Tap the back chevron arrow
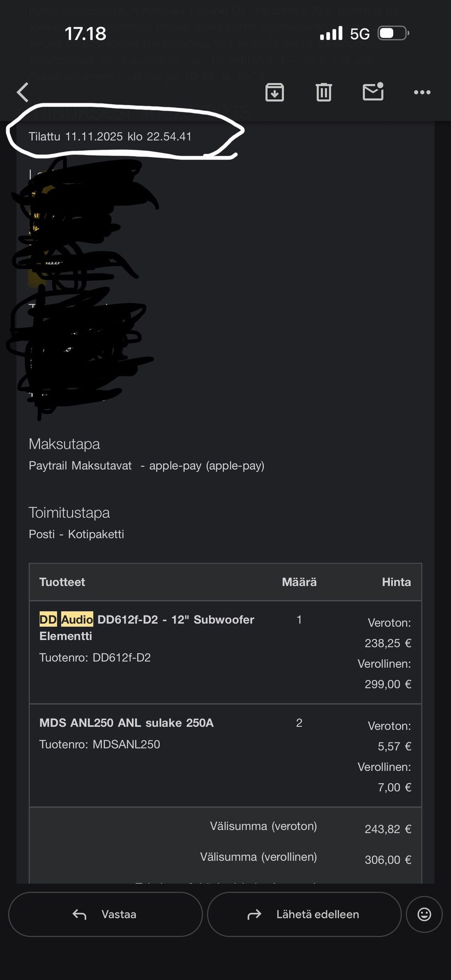This screenshot has width=451, height=980. tap(23, 92)
